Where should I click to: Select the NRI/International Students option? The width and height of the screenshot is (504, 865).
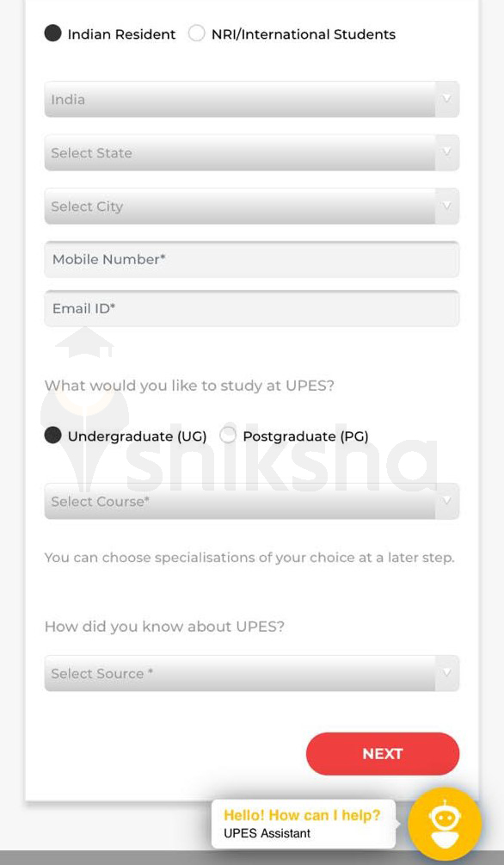196,34
